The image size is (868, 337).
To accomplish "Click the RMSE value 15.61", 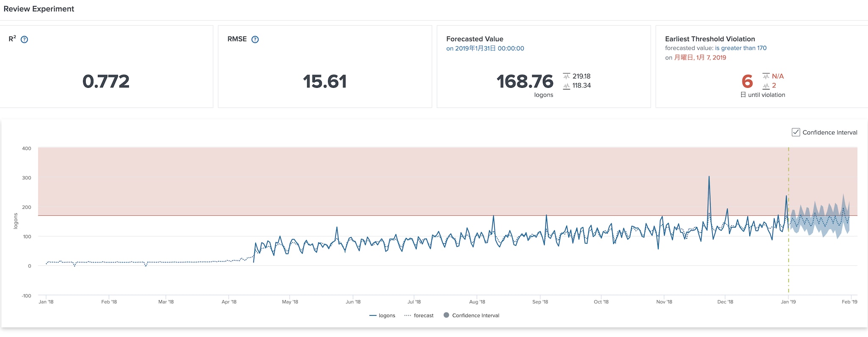I will pyautogui.click(x=325, y=81).
